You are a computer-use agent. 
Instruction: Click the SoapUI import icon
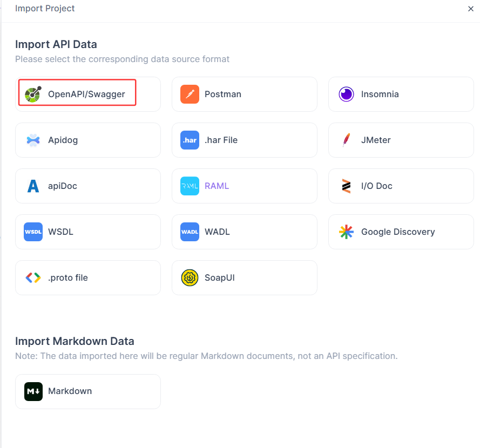point(190,277)
